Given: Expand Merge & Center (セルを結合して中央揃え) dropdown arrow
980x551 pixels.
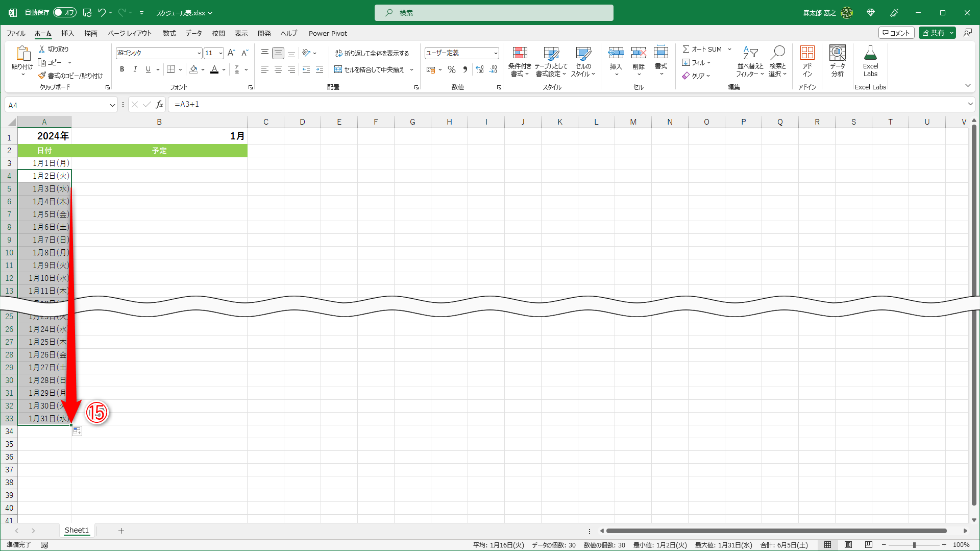Looking at the screenshot, I should click(411, 69).
